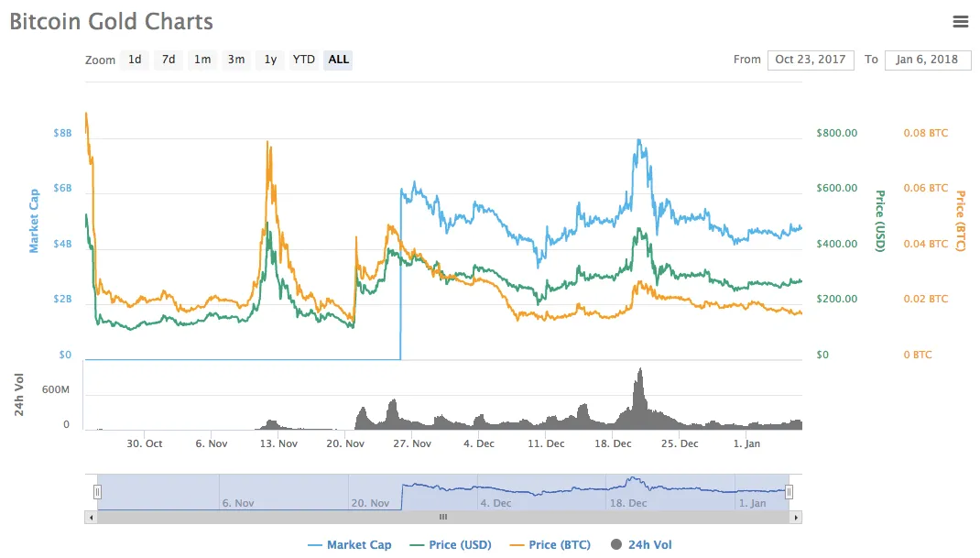Set zoom to 7d

(169, 60)
